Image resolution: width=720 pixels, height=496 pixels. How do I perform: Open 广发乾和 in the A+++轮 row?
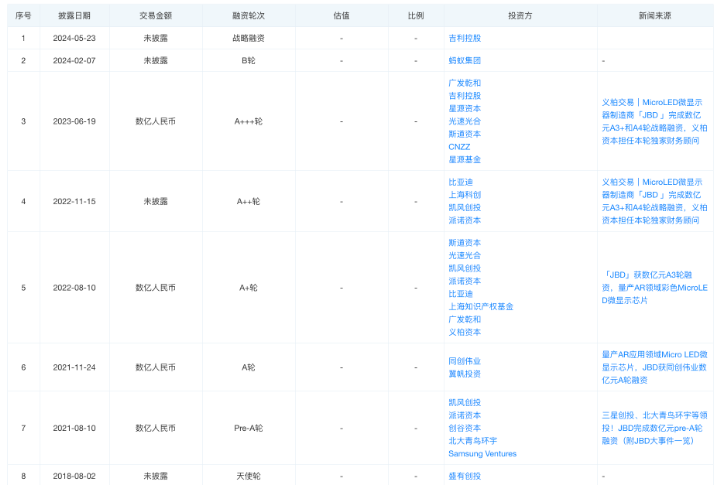click(464, 83)
